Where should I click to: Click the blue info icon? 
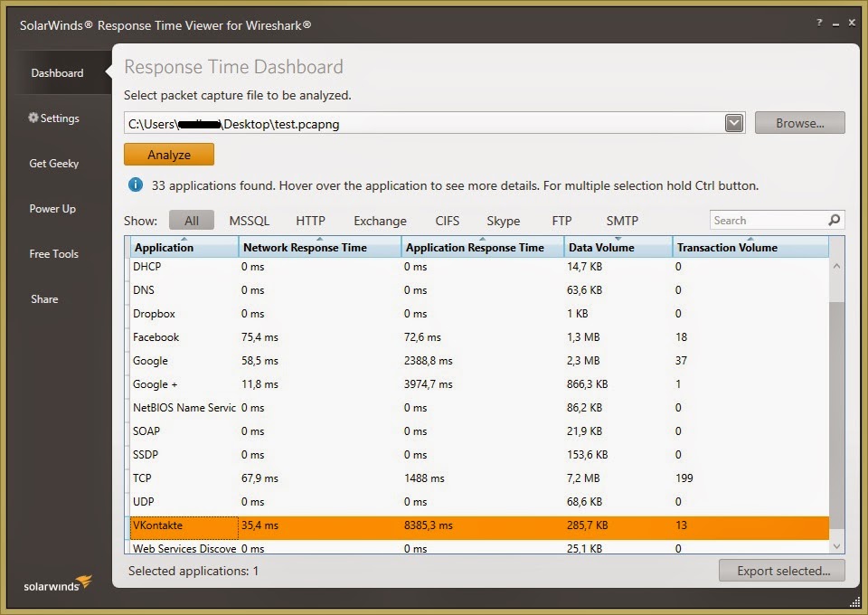coord(136,184)
